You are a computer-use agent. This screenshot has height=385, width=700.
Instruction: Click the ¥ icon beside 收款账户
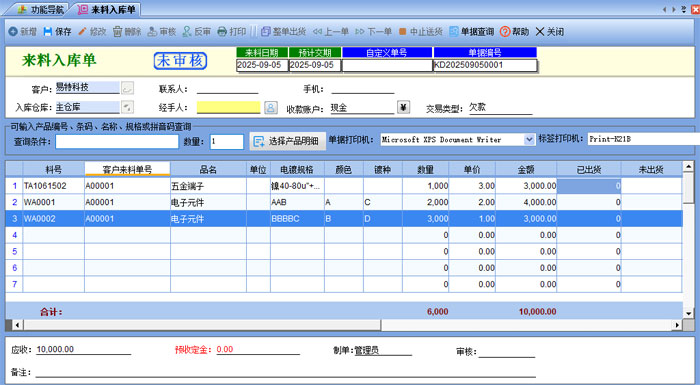[403, 107]
